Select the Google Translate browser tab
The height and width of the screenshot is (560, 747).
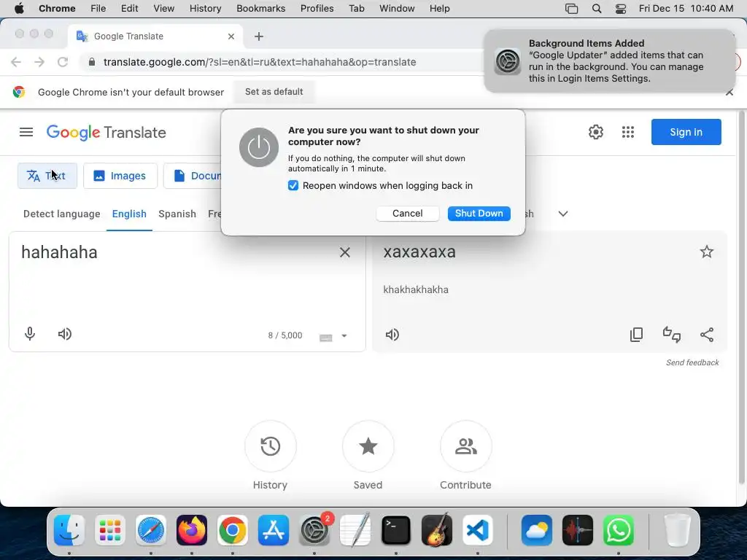pyautogui.click(x=155, y=36)
